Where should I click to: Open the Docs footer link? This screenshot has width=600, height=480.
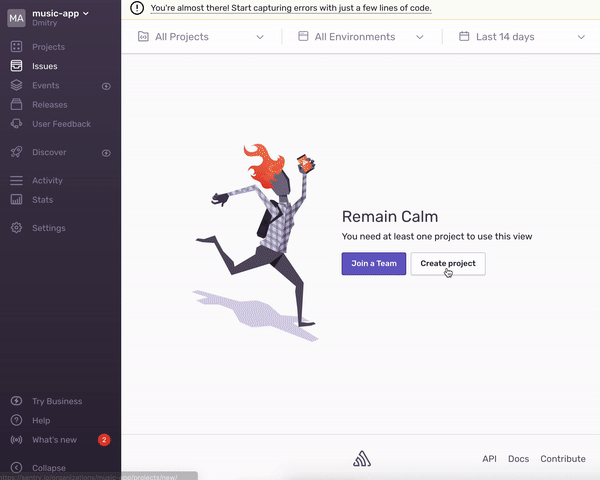click(518, 459)
